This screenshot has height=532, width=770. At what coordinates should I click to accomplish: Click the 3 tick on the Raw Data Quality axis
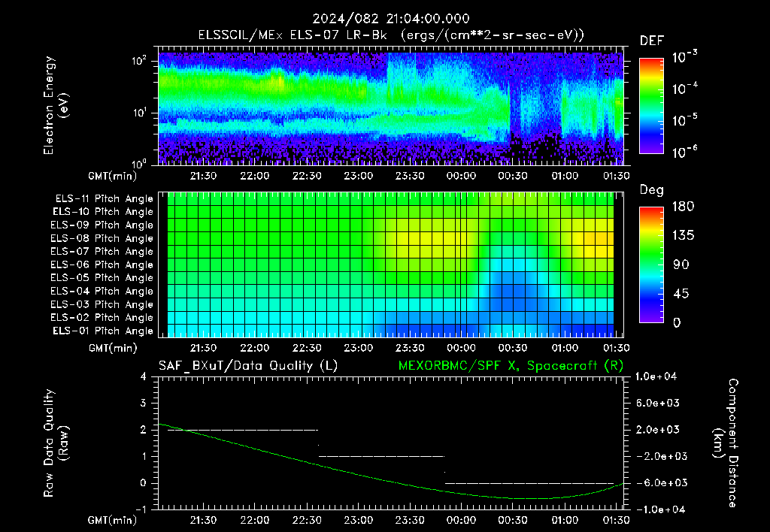click(x=144, y=403)
